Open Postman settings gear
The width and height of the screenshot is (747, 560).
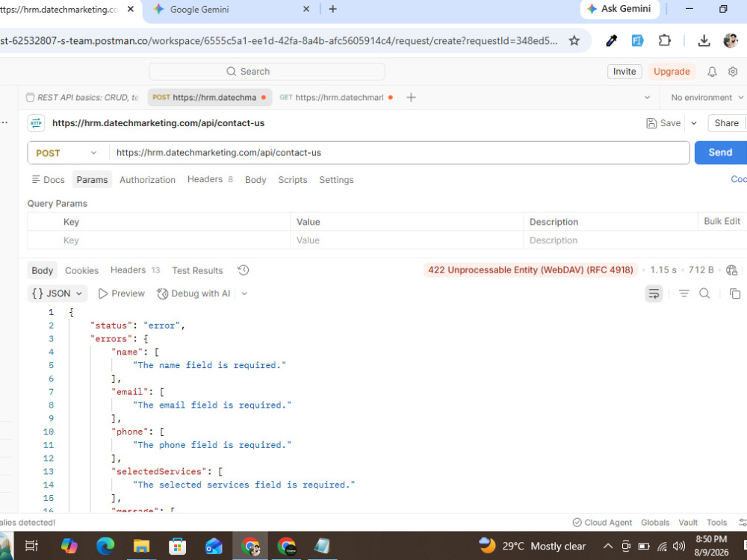(733, 72)
